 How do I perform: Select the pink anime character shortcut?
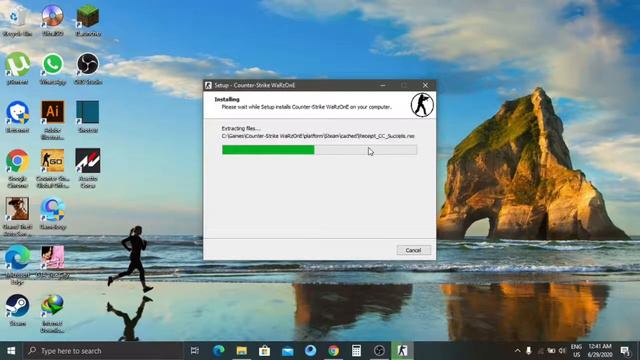pos(53,262)
